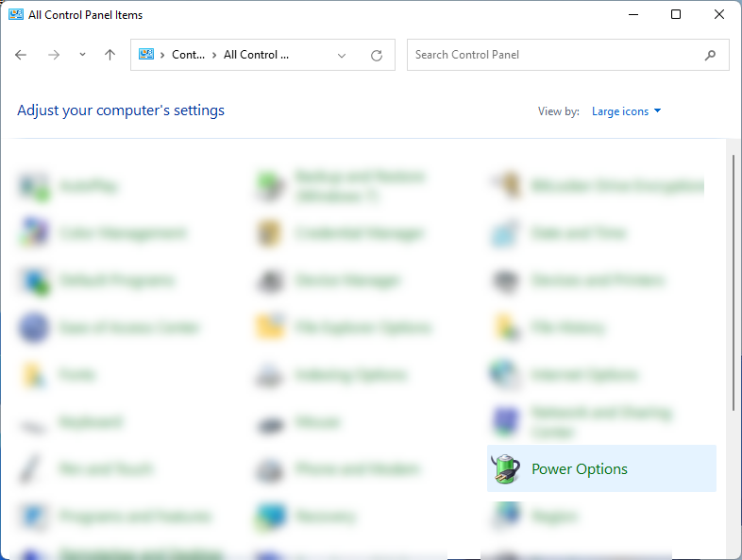This screenshot has width=742, height=560.
Task: Close the All Control Panel Items window
Action: point(718,15)
